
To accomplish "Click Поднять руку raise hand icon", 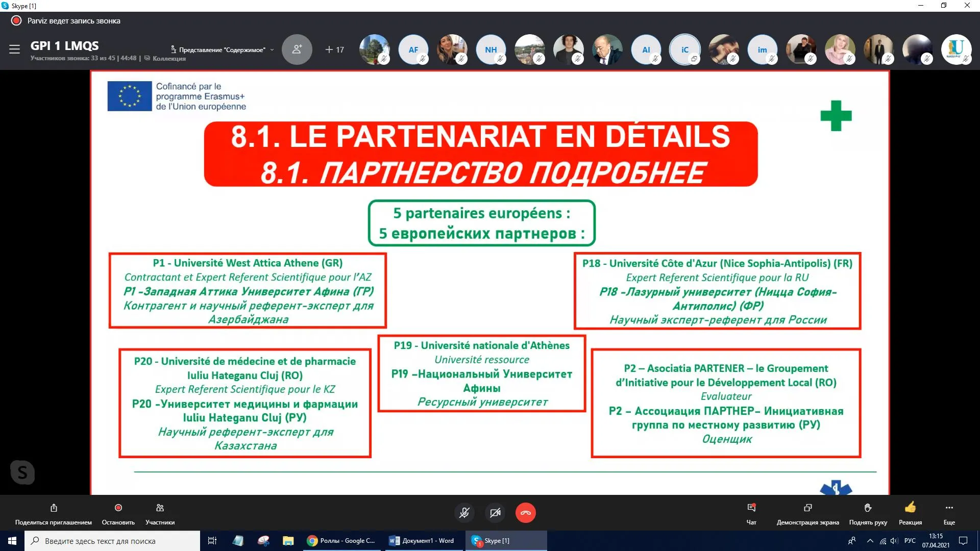I will point(868,508).
